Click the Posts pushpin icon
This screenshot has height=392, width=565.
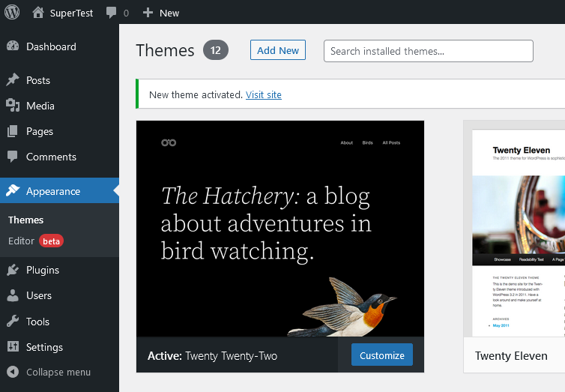pos(13,80)
